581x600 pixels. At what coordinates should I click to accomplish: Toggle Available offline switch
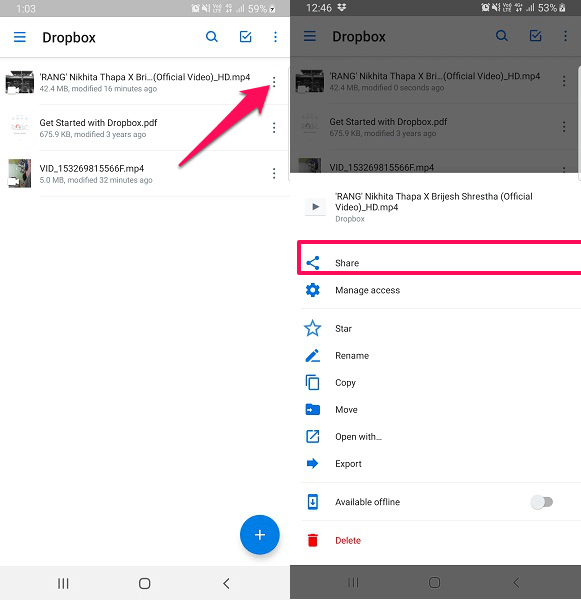pos(542,502)
